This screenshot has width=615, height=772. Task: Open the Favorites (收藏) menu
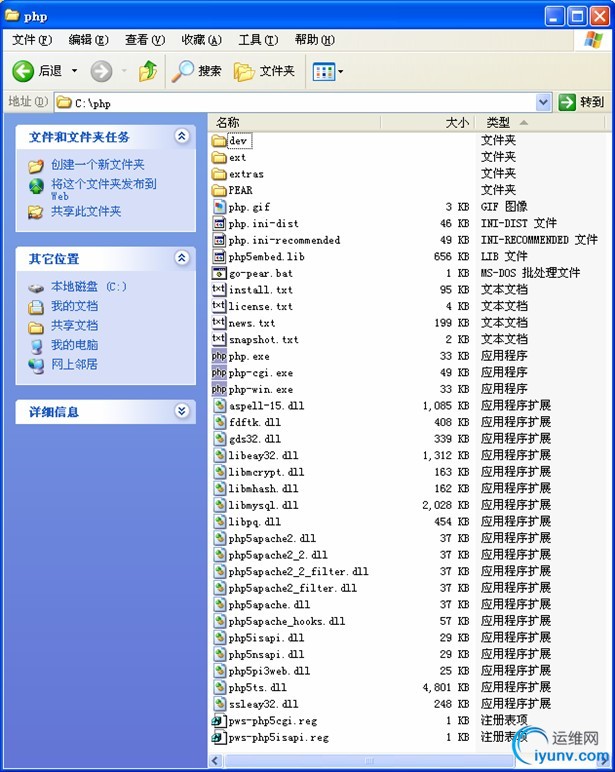(x=201, y=40)
